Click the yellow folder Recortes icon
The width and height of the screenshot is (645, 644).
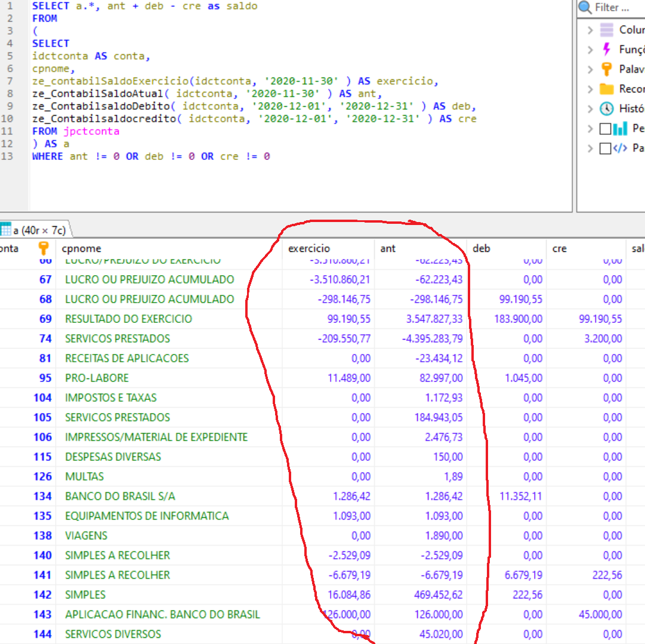pyautogui.click(x=607, y=89)
